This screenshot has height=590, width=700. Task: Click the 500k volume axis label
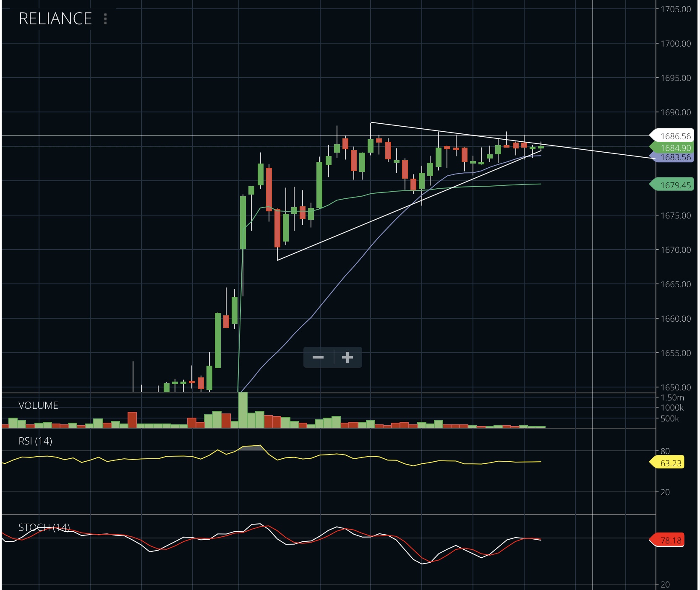click(670, 418)
